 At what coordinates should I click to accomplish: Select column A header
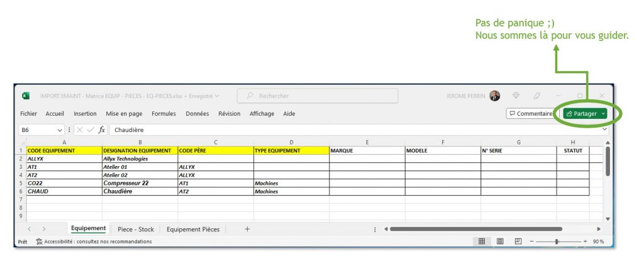tap(64, 142)
